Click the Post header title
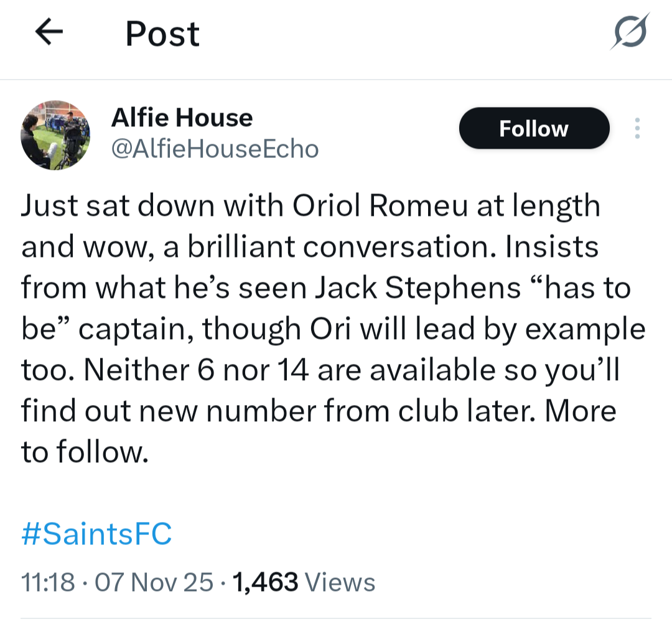The width and height of the screenshot is (672, 629). pyautogui.click(x=162, y=34)
